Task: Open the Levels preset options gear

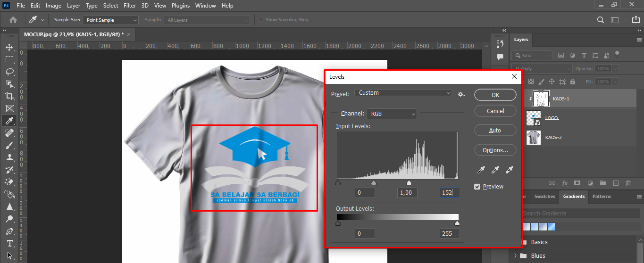Action: click(461, 94)
